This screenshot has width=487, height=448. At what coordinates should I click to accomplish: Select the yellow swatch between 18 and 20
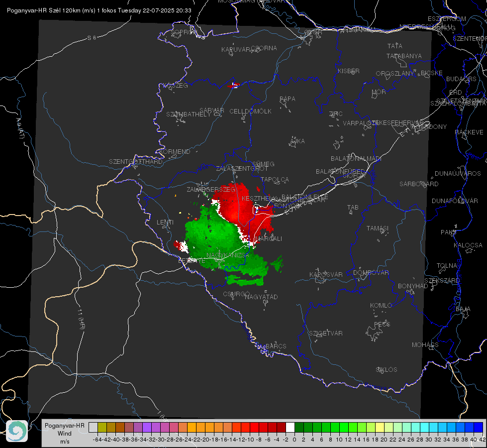(380, 427)
